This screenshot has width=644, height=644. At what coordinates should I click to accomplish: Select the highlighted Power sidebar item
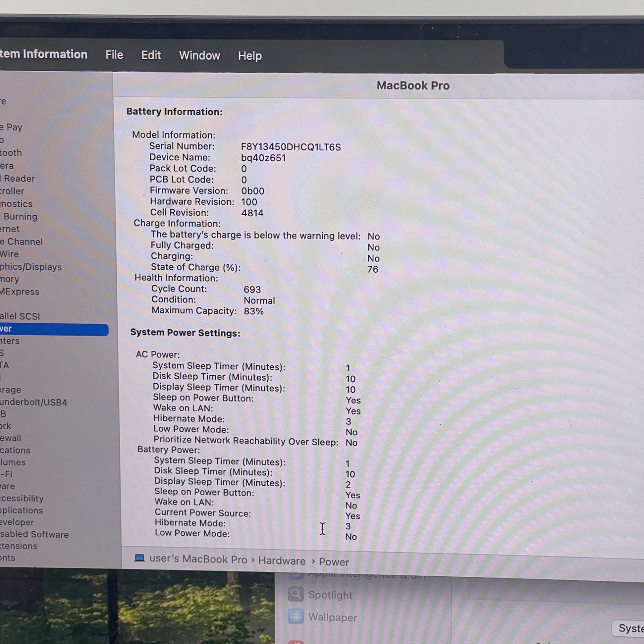tap(54, 329)
